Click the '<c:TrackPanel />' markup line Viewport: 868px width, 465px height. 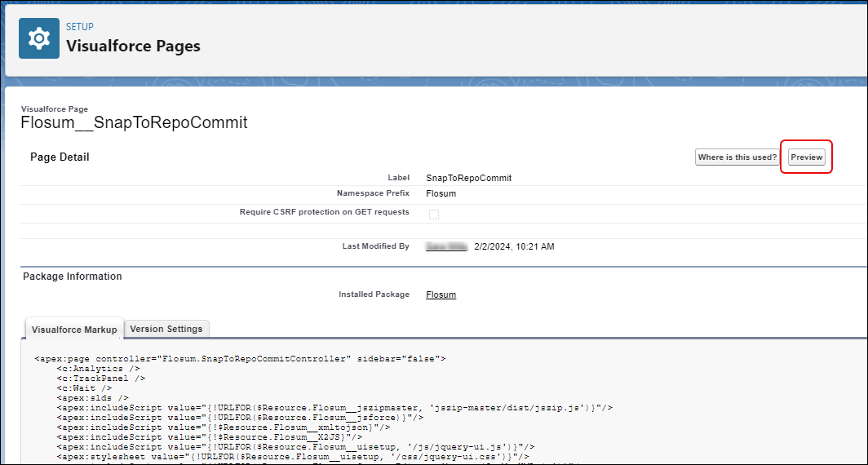click(x=101, y=378)
